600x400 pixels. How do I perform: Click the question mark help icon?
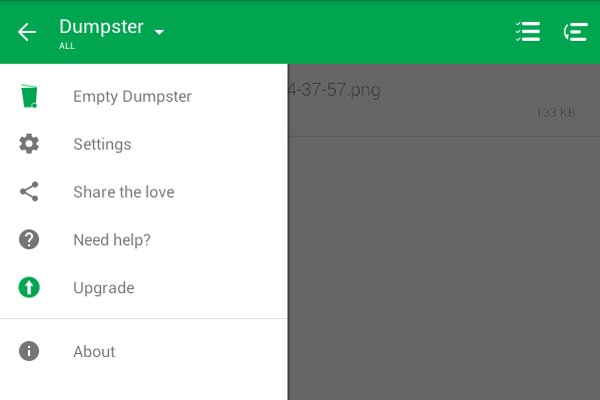29,240
